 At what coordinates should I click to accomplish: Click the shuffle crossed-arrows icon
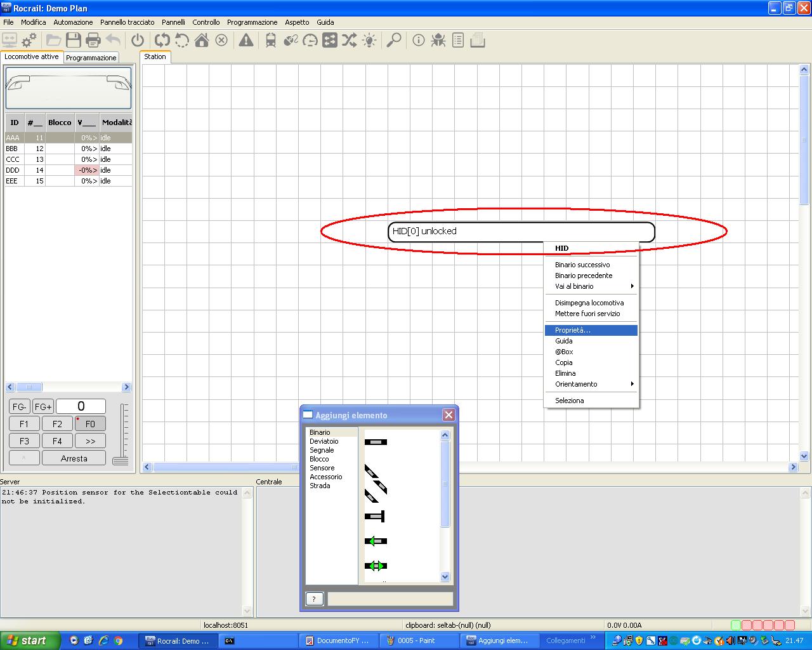(x=350, y=41)
